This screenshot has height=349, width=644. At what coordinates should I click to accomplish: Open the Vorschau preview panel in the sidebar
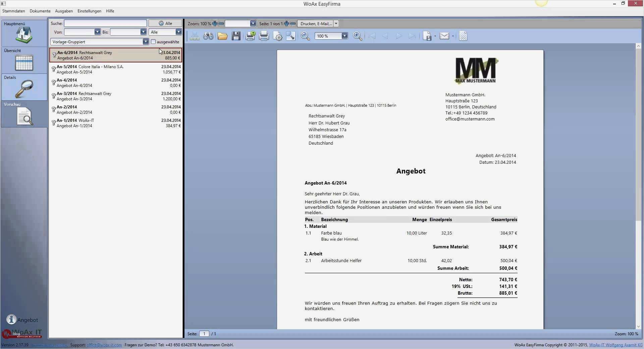[23, 114]
